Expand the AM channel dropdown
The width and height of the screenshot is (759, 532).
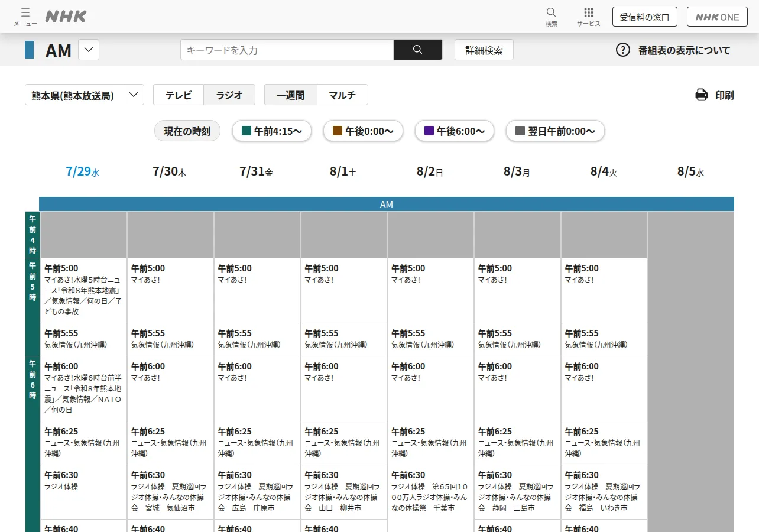click(89, 50)
